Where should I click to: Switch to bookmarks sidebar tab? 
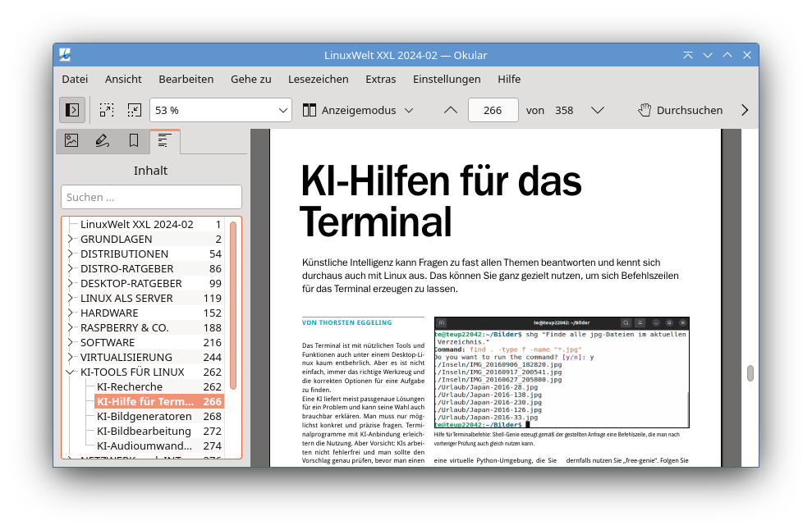click(134, 141)
